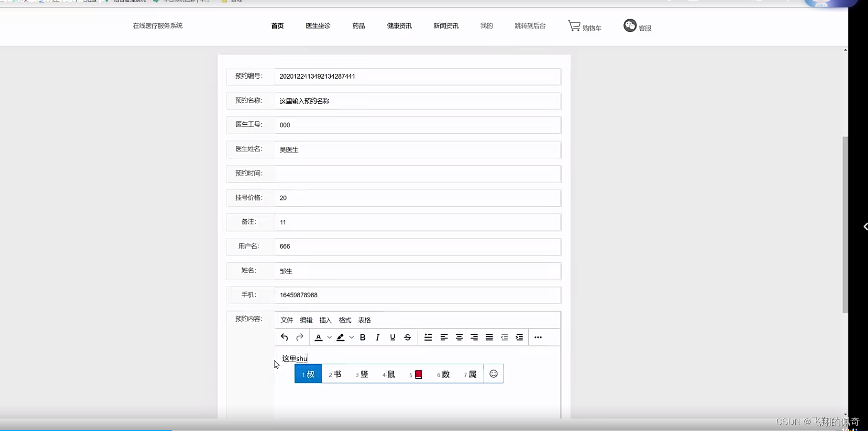Click the 预约编号 input field

tap(418, 76)
